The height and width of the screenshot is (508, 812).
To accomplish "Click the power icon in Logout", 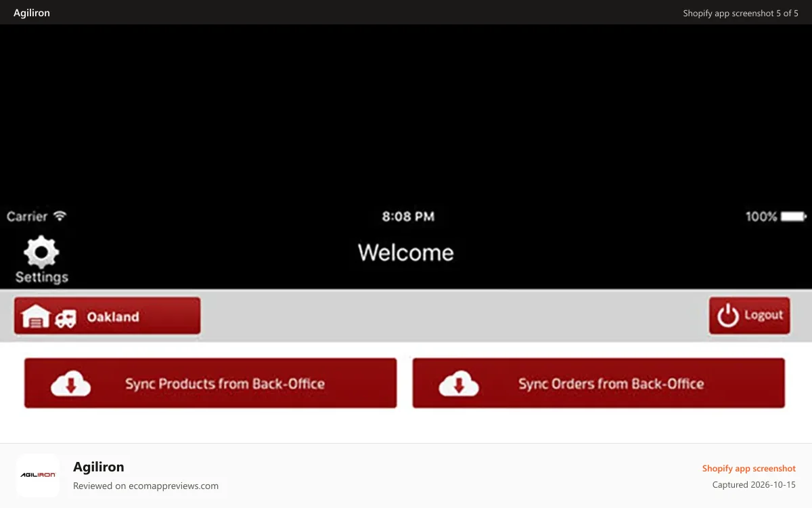I will click(728, 316).
